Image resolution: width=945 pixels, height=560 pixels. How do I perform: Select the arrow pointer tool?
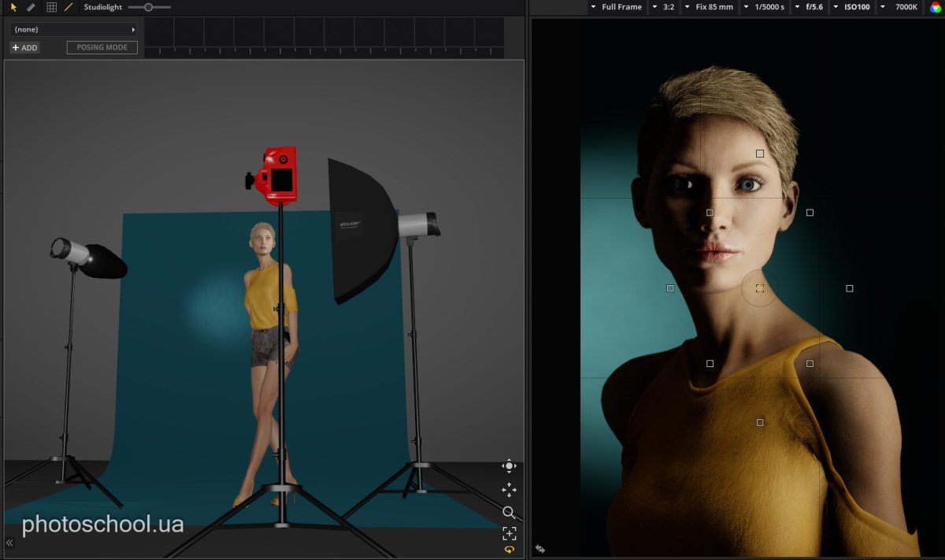13,7
